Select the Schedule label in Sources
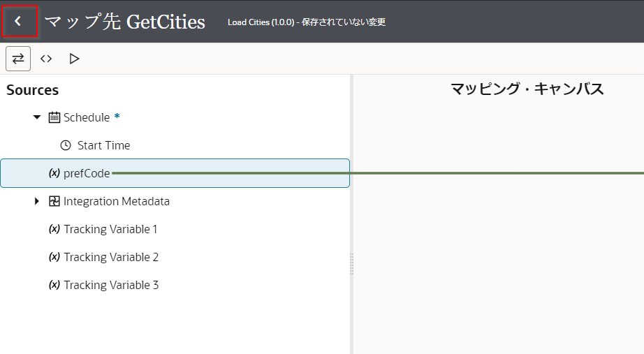The height and width of the screenshot is (354, 644). [87, 117]
